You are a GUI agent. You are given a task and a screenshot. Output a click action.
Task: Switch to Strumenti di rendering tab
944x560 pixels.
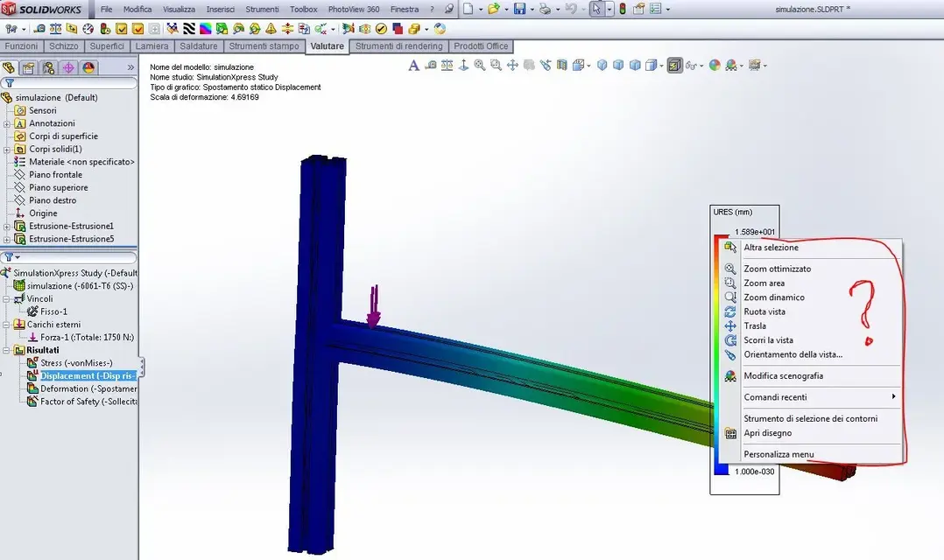398,46
